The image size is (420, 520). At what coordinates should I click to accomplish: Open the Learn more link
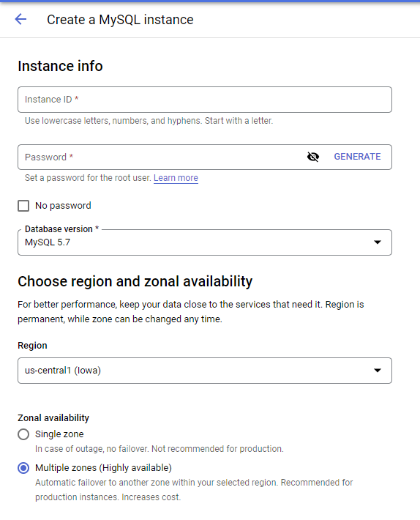coord(176,178)
